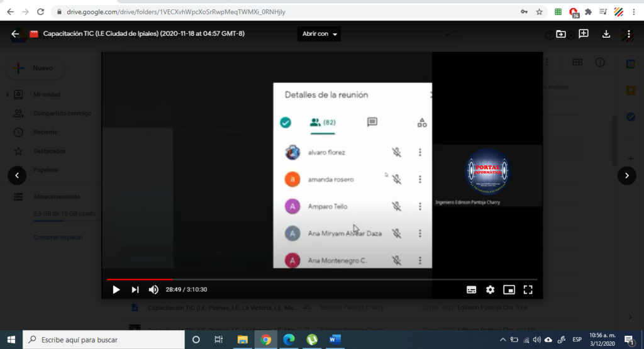Screen dimensions: 644x349
Task: Show the next file with right arrow
Action: pyautogui.click(x=627, y=175)
